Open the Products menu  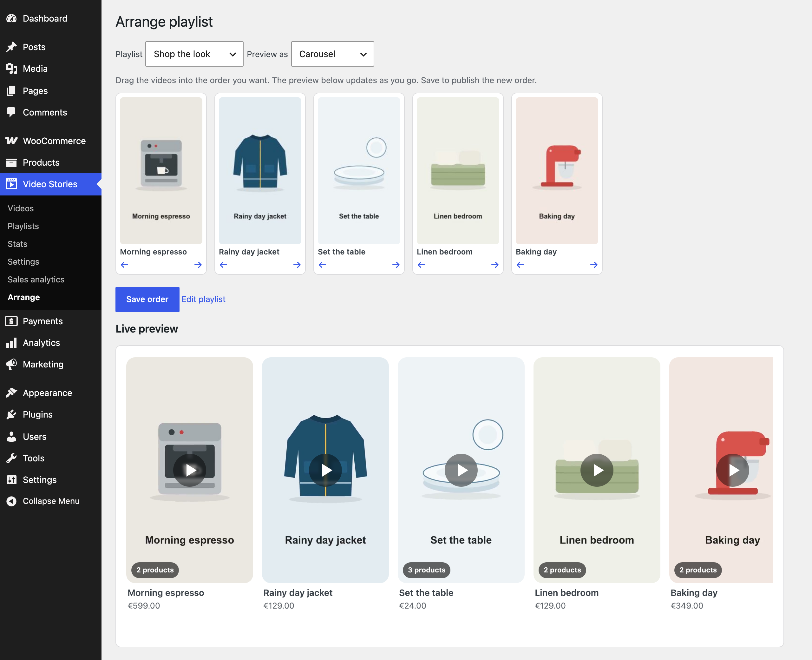pos(50,162)
